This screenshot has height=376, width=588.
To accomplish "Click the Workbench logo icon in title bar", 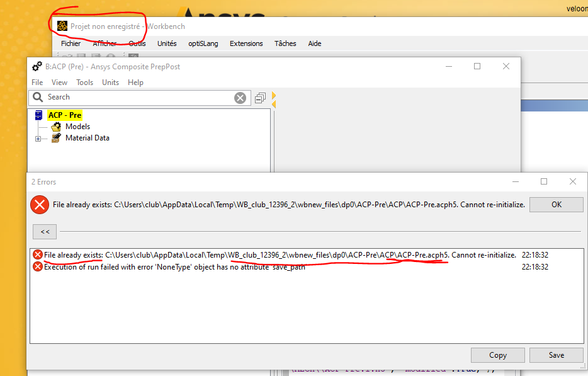I will [62, 26].
